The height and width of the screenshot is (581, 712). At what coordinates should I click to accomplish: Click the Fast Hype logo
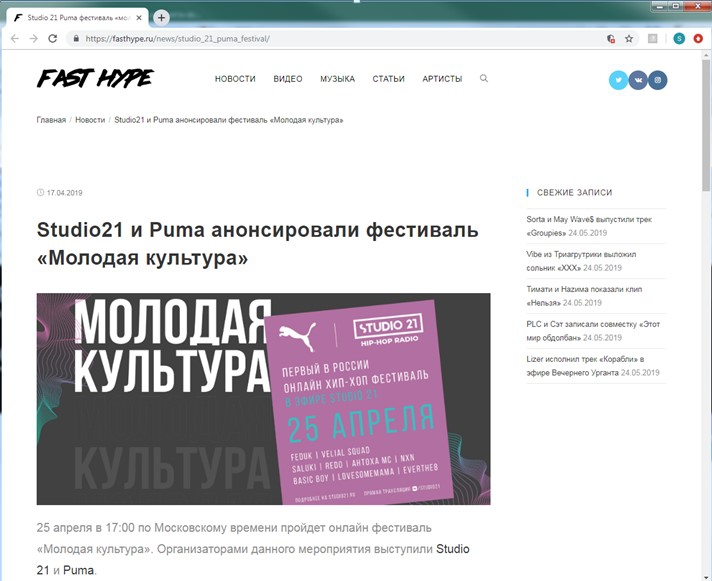click(x=95, y=79)
